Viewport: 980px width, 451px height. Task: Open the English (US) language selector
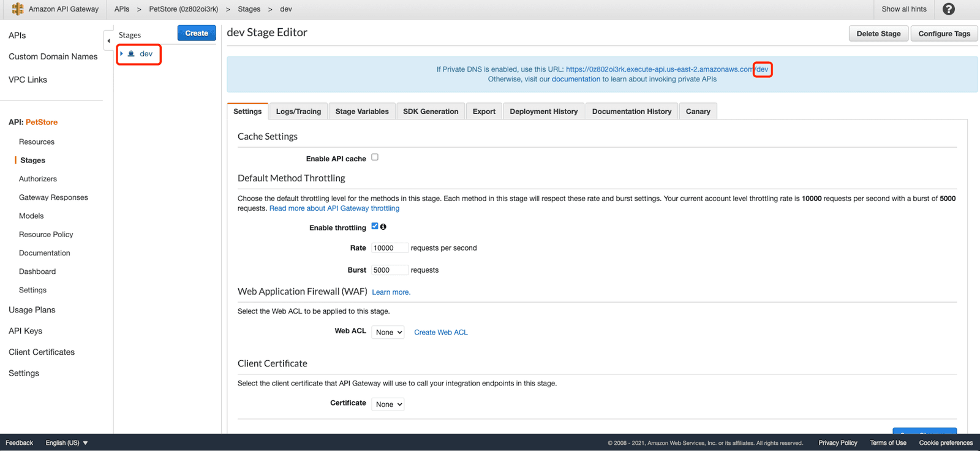pyautogui.click(x=67, y=443)
